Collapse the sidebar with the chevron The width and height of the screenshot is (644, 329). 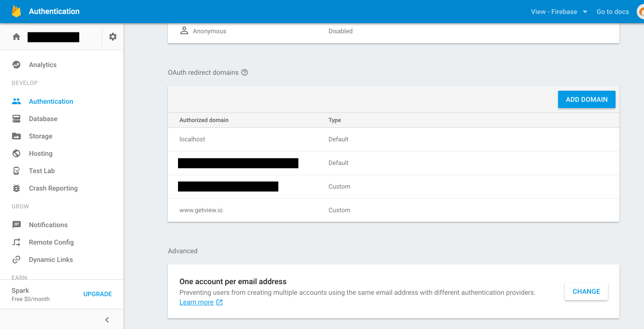pyautogui.click(x=107, y=319)
